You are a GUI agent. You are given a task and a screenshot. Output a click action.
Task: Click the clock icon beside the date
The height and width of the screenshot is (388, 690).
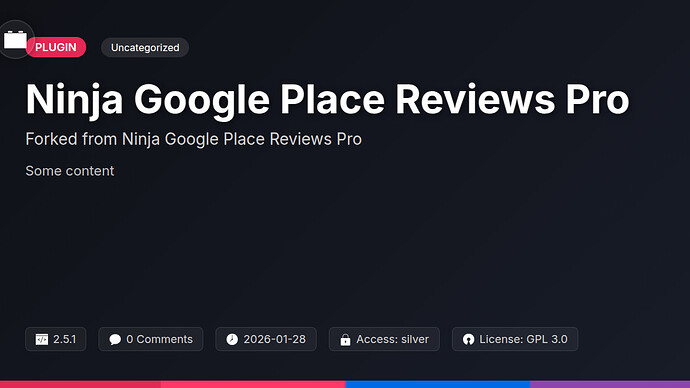[x=232, y=339]
